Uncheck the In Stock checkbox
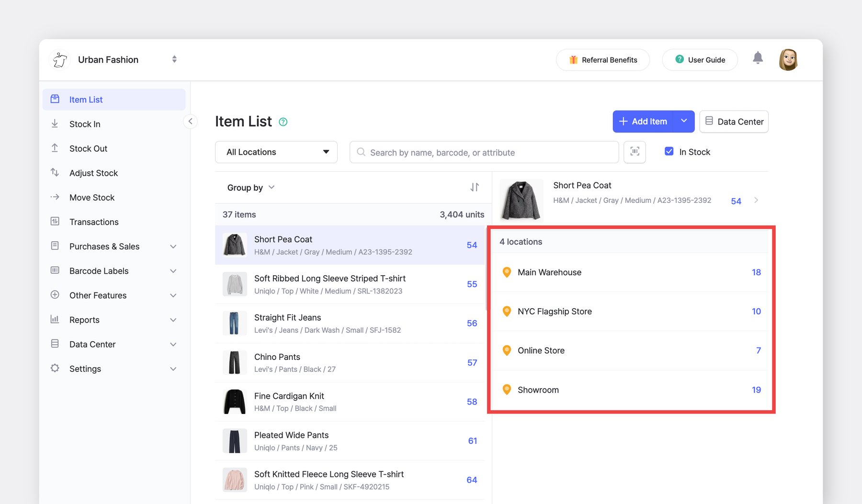The image size is (862, 504). point(669,152)
